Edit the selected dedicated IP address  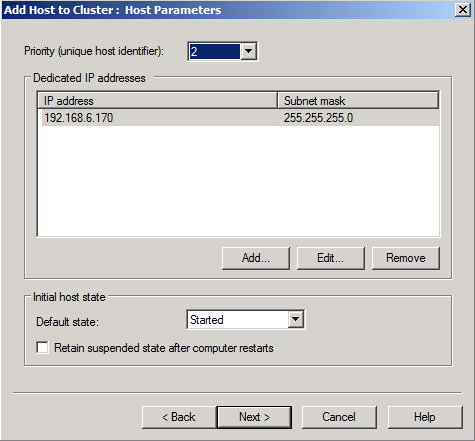coord(331,258)
